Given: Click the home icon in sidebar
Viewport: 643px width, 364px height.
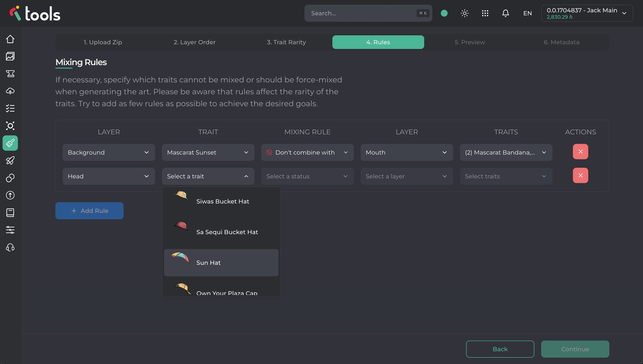Looking at the screenshot, I should tap(10, 39).
